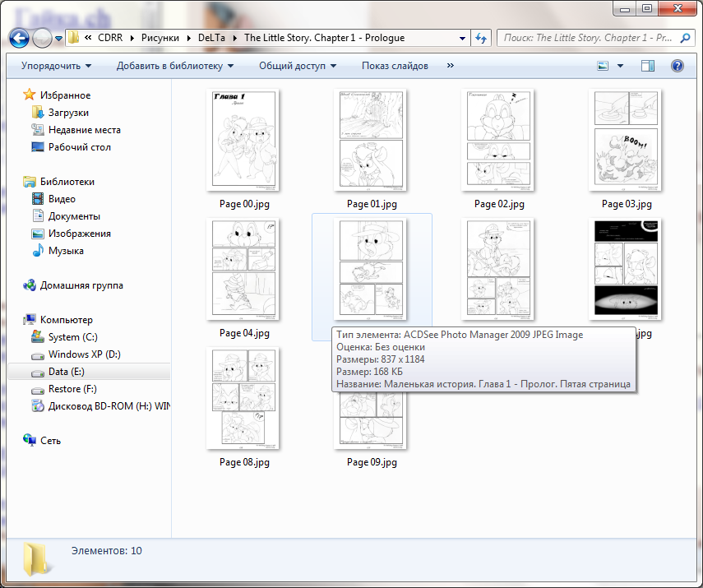Click the Page 09.jpg file name

coord(372,462)
